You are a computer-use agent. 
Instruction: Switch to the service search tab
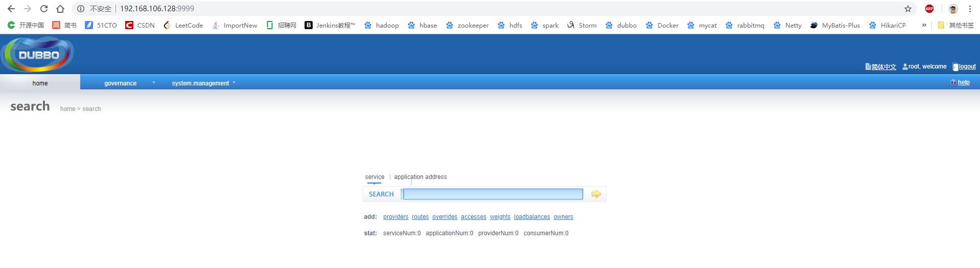point(375,177)
